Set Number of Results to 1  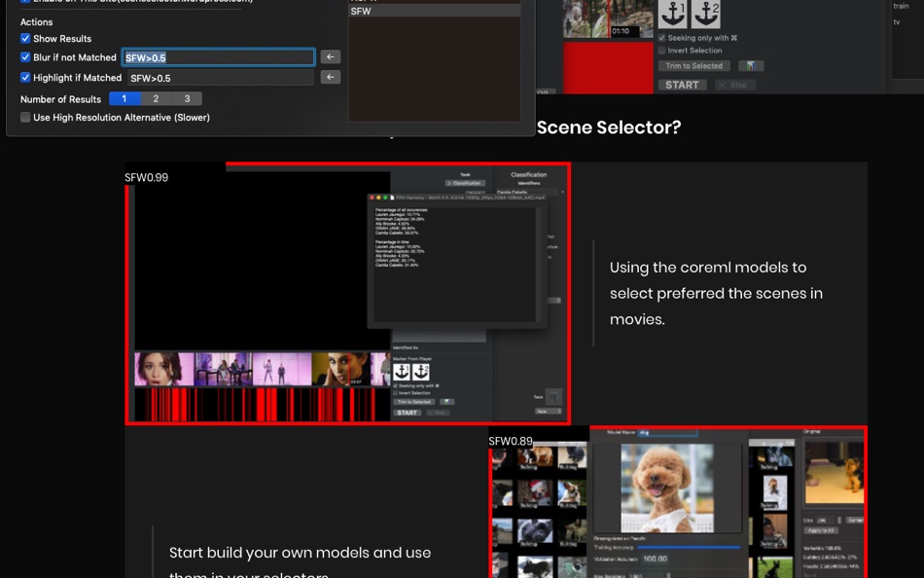tap(124, 98)
